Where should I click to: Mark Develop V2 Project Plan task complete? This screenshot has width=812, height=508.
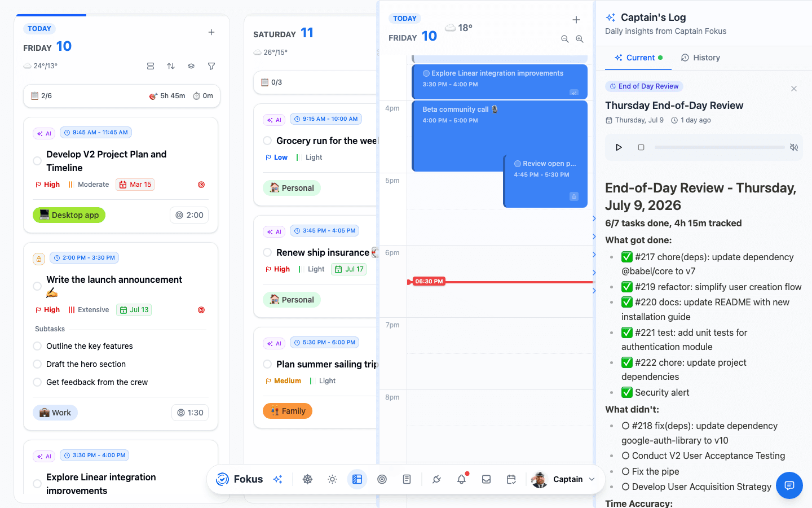coord(37,161)
